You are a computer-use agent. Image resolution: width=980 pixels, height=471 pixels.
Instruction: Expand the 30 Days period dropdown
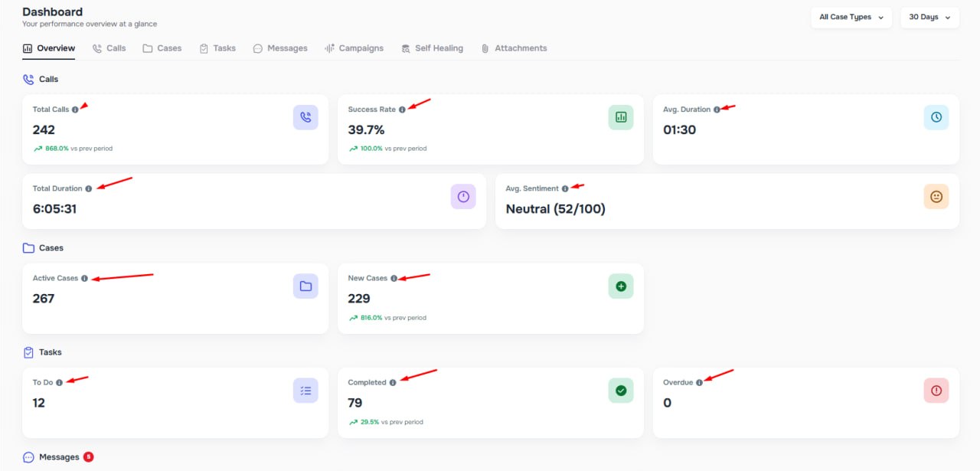click(x=929, y=17)
